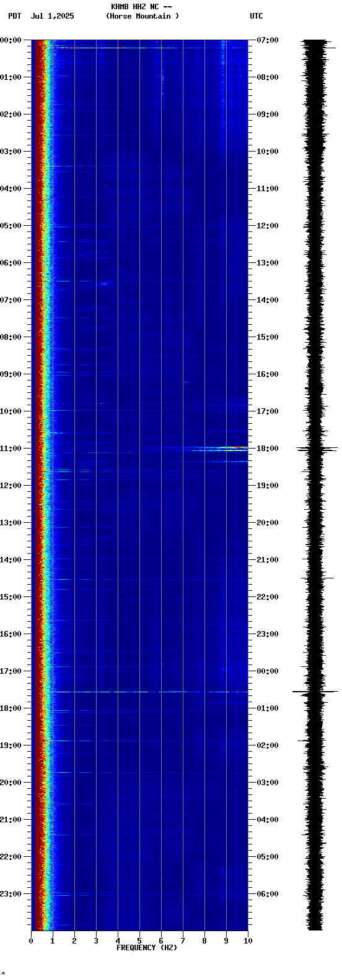Click the '01:00' PDT time label
This screenshot has width=342, height=980.
11,77
